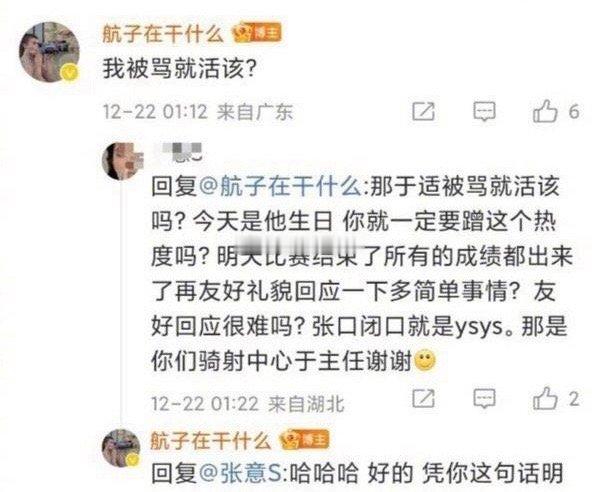This screenshot has width=599, height=492.
Task: Click the share icon on the Hubei reply
Action: tap(423, 398)
